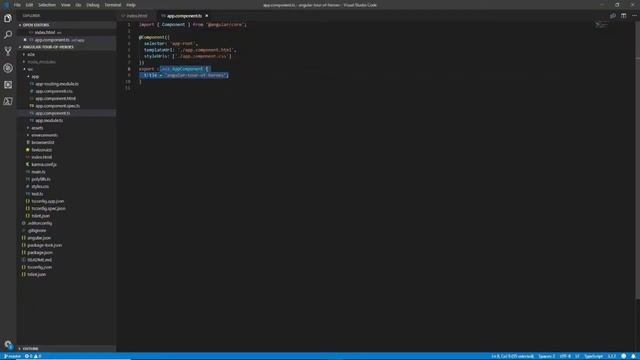Open the Help menu
Viewport: 640px width, 360px height.
pyautogui.click(x=131, y=5)
